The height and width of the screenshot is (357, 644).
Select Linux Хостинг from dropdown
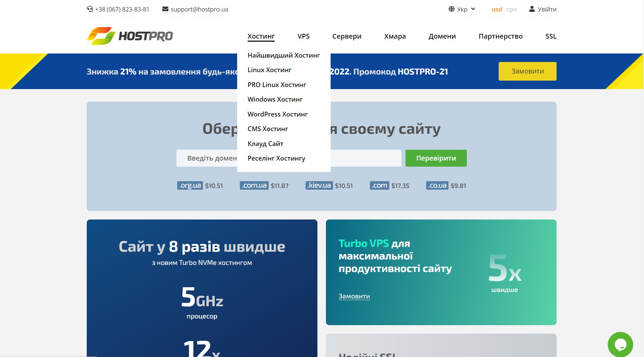coord(269,70)
